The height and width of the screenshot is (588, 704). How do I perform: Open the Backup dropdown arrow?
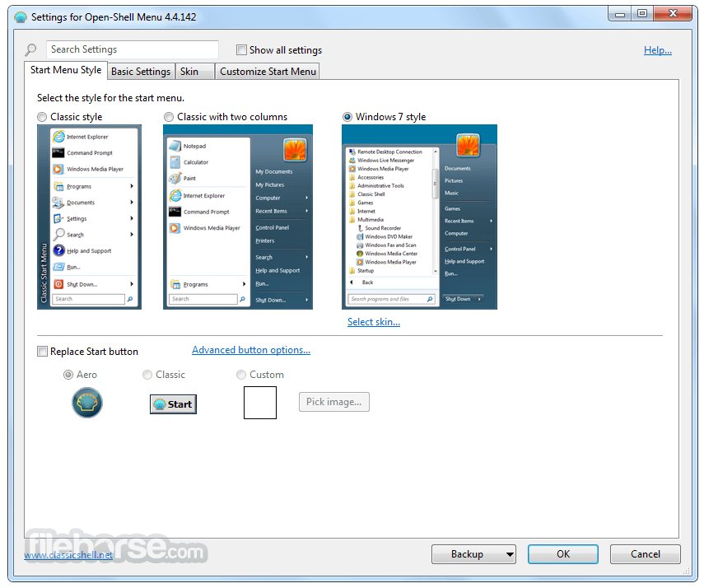pyautogui.click(x=510, y=554)
